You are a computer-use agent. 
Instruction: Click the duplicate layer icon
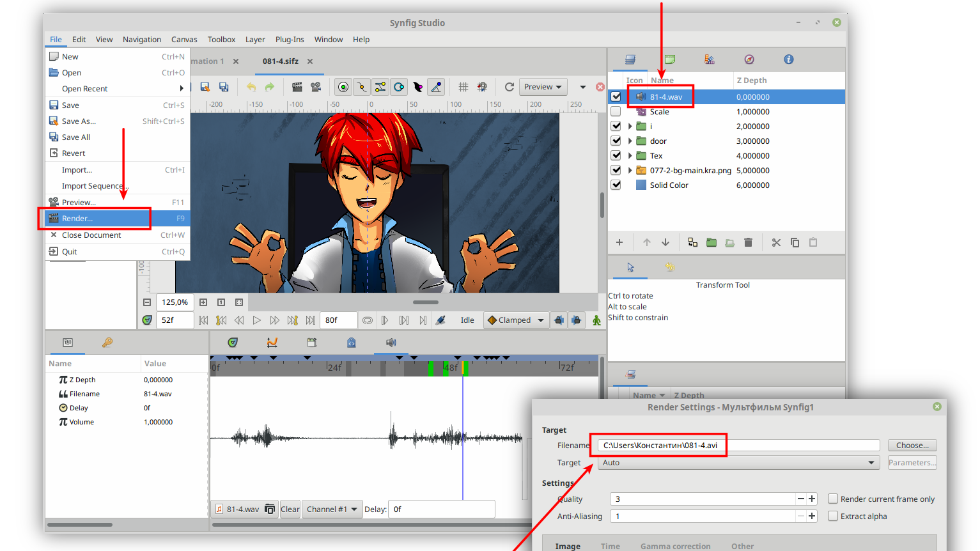pyautogui.click(x=692, y=242)
